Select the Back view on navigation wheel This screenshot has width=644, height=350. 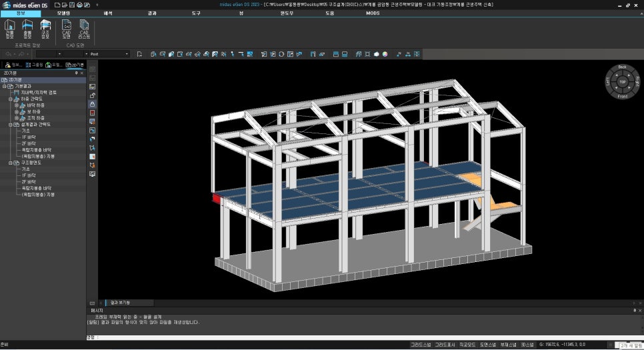[x=622, y=67]
